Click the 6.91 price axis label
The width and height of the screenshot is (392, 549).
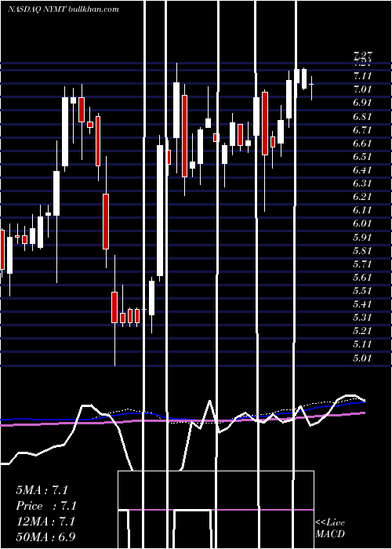pyautogui.click(x=362, y=103)
